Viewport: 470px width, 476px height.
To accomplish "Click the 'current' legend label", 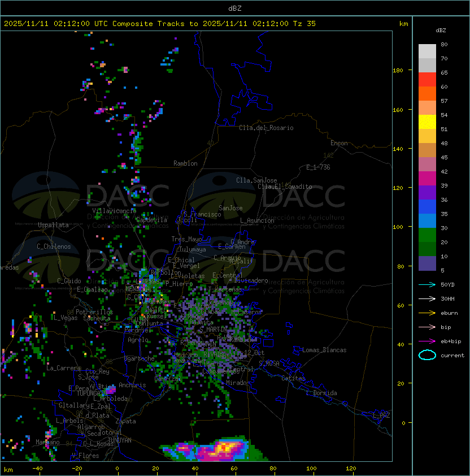I will (452, 355).
